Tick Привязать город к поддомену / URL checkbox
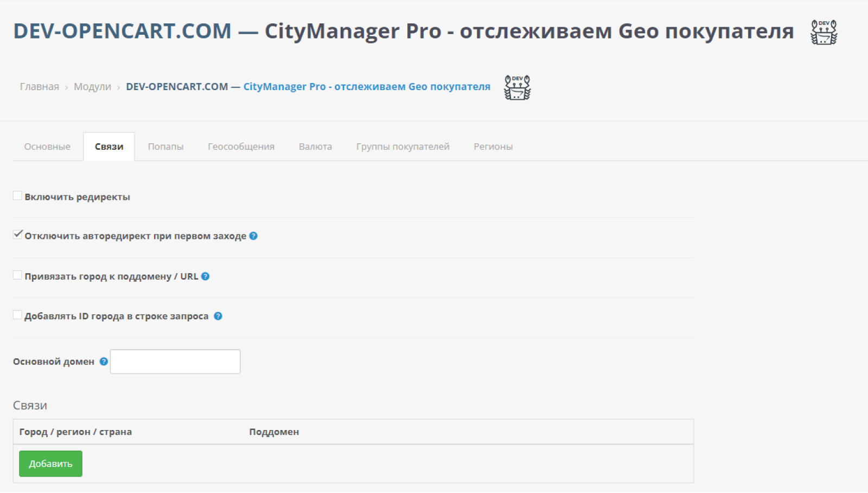The height and width of the screenshot is (493, 868). click(x=17, y=275)
